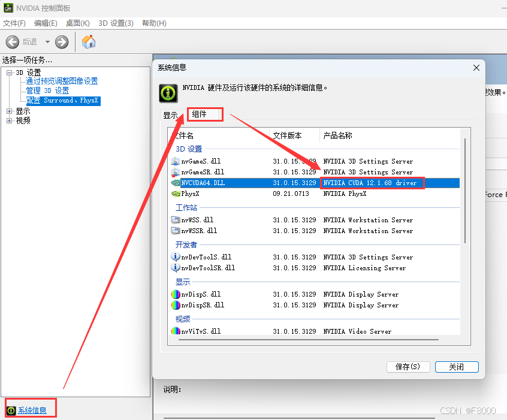Select the NVCUDA64.DLL row
The image size is (507, 420).
[315, 183]
